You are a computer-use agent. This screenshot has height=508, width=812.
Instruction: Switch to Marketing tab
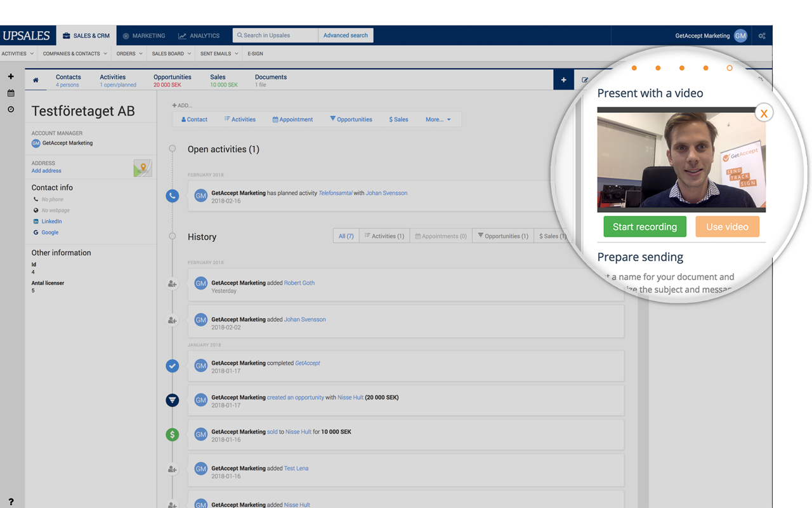tap(144, 36)
